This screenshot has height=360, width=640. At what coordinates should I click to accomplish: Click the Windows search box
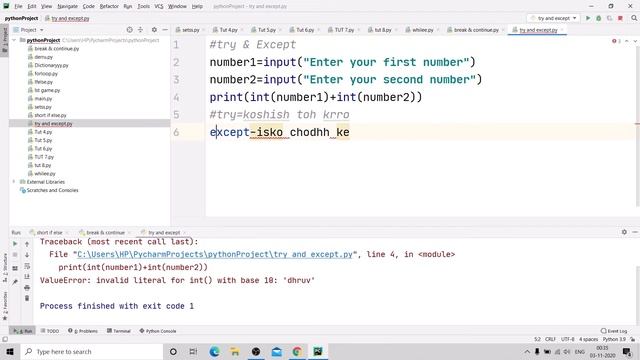tap(91, 351)
